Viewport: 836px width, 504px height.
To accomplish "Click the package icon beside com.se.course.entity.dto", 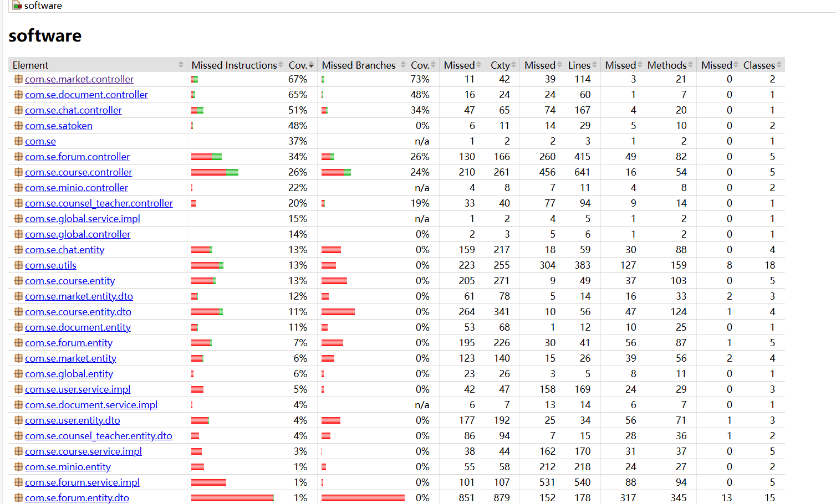I will [18, 312].
